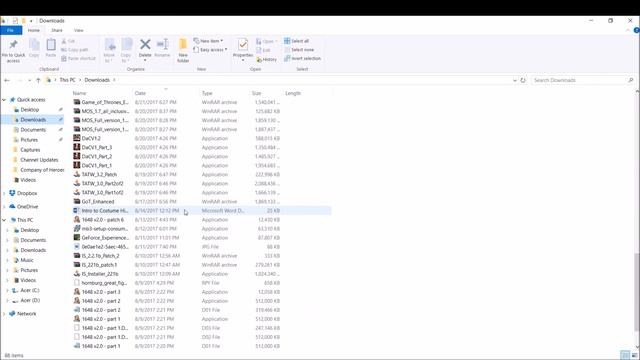Image resolution: width=640 pixels, height=360 pixels.
Task: Click Select all in the ribbon
Action: (296, 41)
